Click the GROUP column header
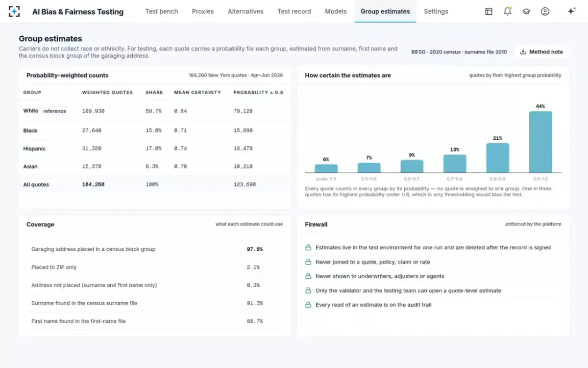Viewport: 588px width, 368px height. (32, 92)
